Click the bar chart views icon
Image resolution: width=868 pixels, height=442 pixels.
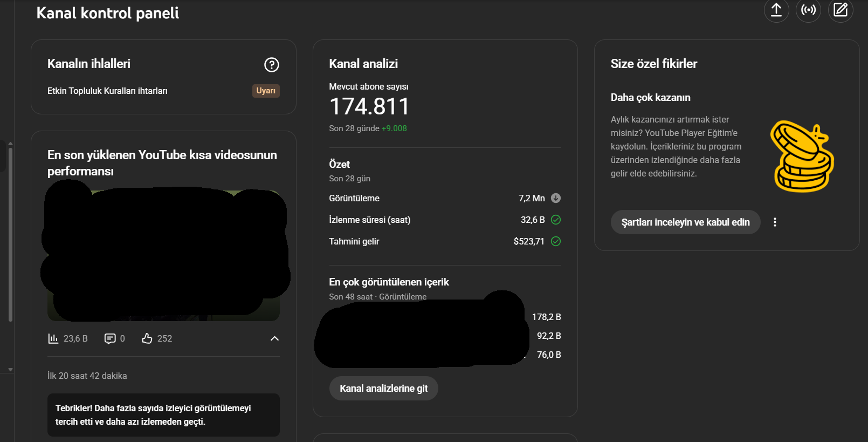(x=53, y=338)
